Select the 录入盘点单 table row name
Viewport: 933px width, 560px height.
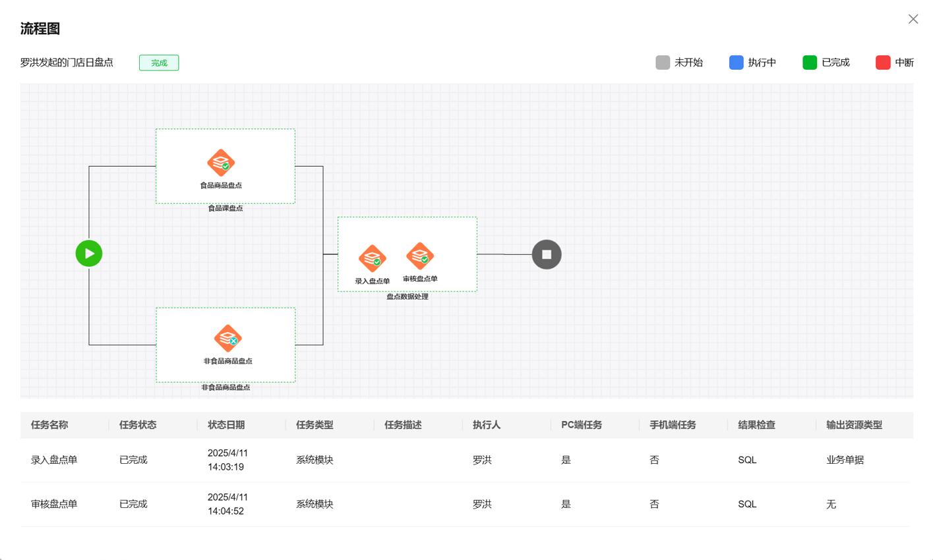click(x=54, y=460)
